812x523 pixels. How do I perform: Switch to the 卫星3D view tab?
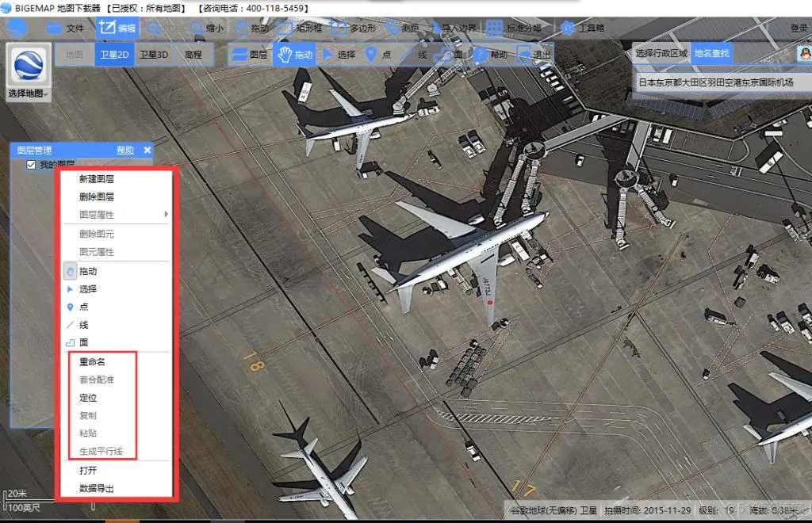coord(154,55)
